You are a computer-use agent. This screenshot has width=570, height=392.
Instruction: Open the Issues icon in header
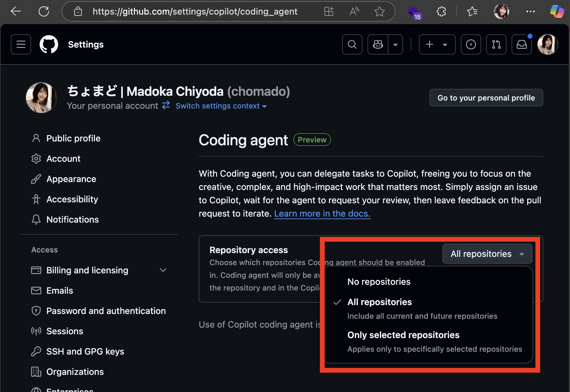tap(471, 44)
